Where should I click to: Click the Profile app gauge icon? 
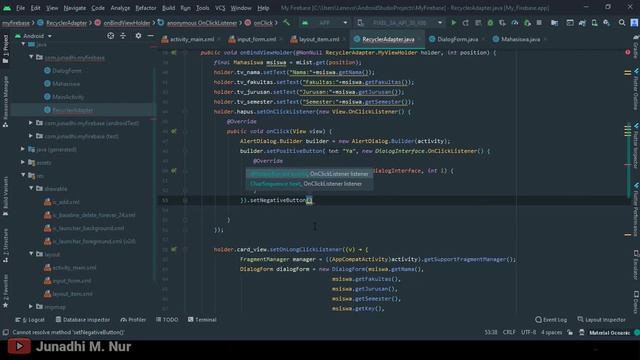(515, 23)
